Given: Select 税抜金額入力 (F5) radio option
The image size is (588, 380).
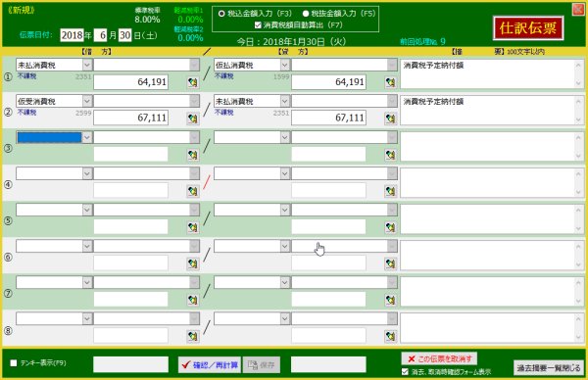Looking at the screenshot, I should 306,14.
